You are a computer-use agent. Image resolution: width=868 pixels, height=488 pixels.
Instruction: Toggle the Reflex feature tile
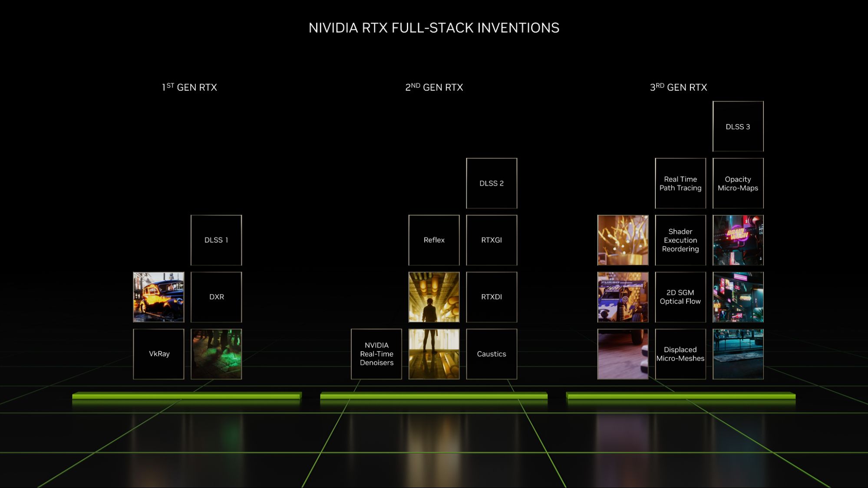click(433, 239)
